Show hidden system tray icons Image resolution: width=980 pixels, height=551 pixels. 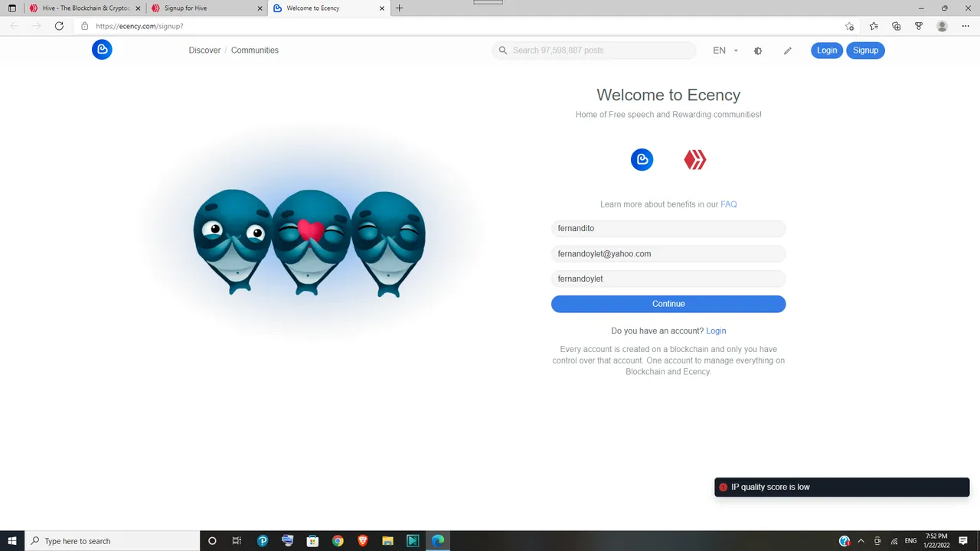pos(861,540)
